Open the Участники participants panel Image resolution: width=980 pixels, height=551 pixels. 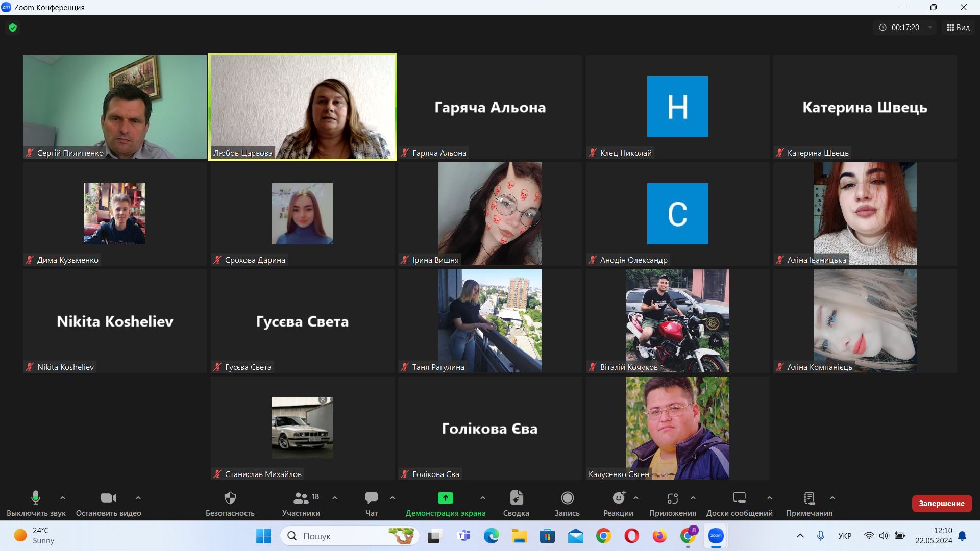click(301, 498)
